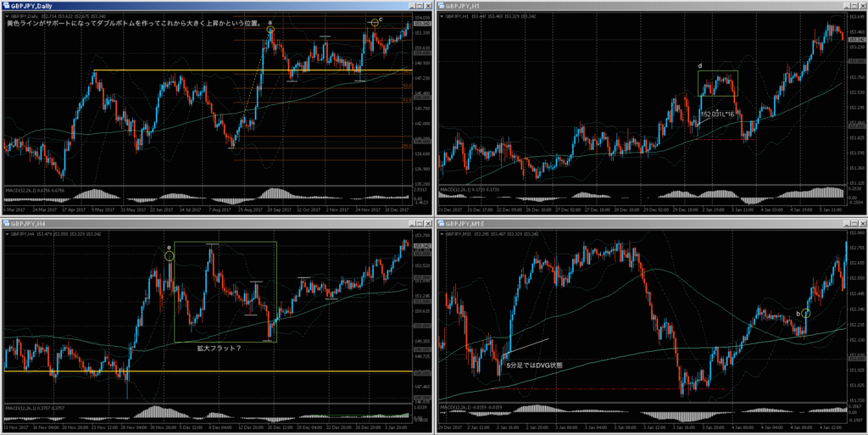Click '15 Dec 12:00' on the H4 time axis
Screen dimensions: 868x435
tap(280, 429)
